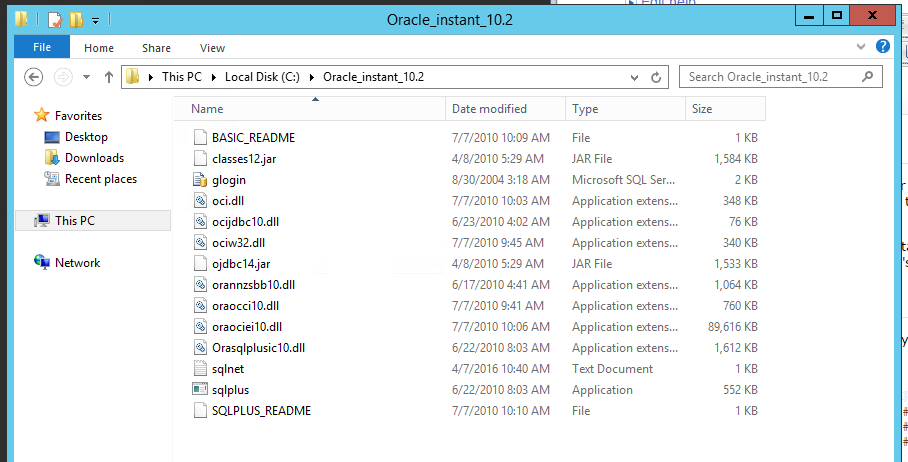
Task: Sort files by Date modified column
Action: (489, 109)
